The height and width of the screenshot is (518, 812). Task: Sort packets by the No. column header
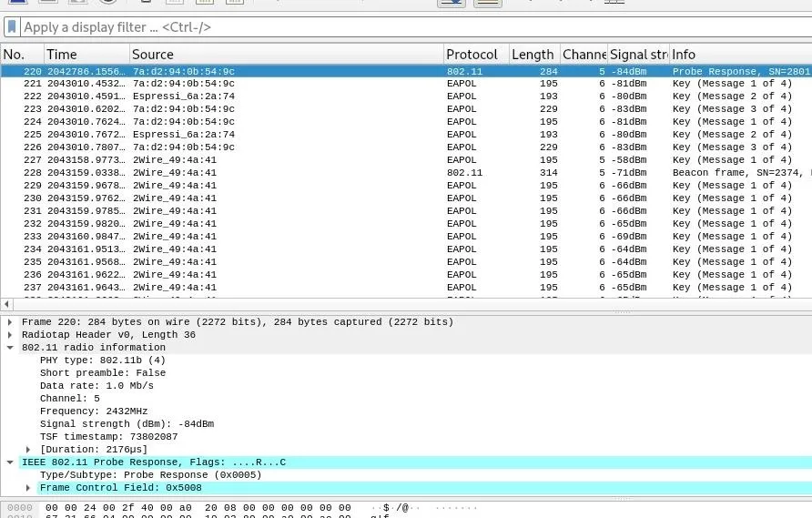tap(22, 55)
